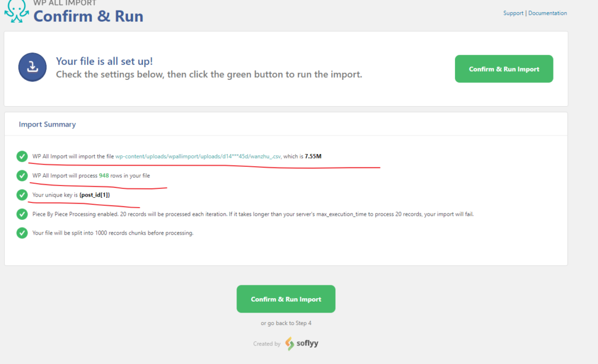Click the Confirm & Run page title
598x364 pixels.
[x=88, y=16]
